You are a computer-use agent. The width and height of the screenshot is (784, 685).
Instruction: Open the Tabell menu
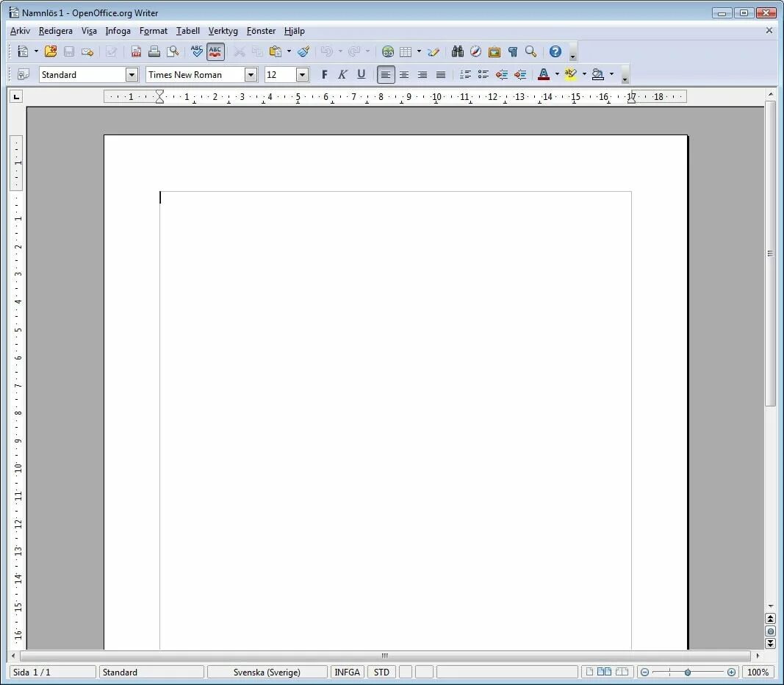[x=187, y=31]
